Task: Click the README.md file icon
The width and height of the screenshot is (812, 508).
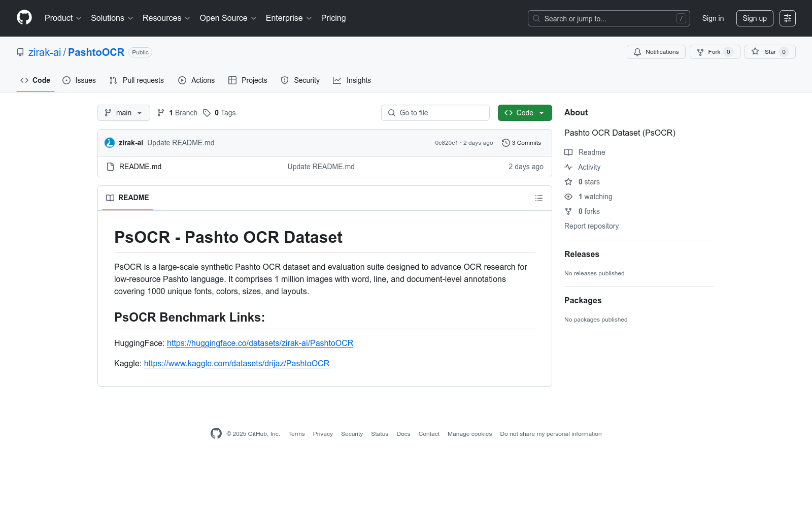Action: point(110,167)
